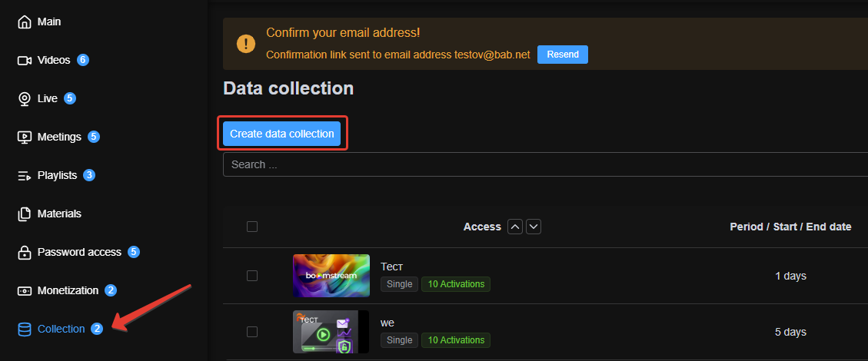Click the Materials documents icon
Screen dimensions: 868x361
[25, 214]
